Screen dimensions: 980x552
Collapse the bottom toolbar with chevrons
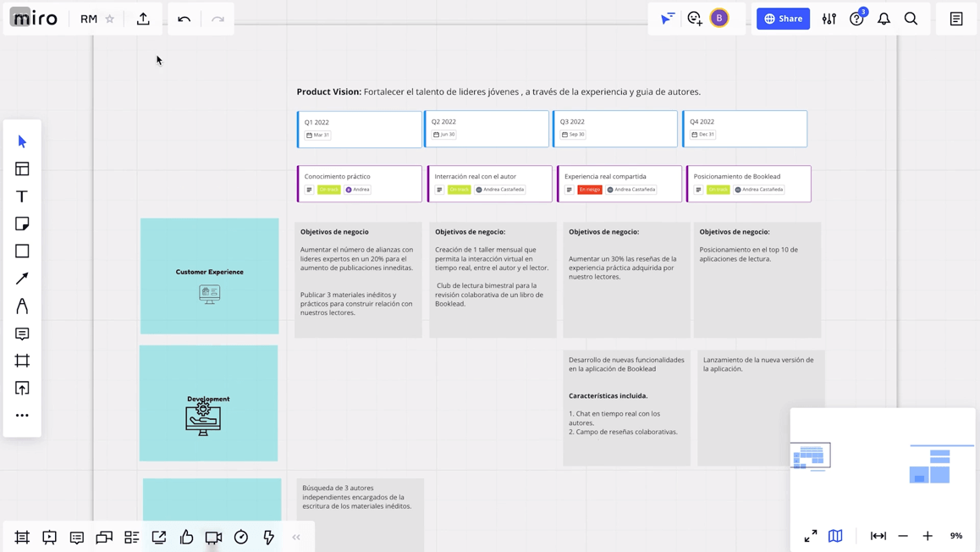point(296,537)
